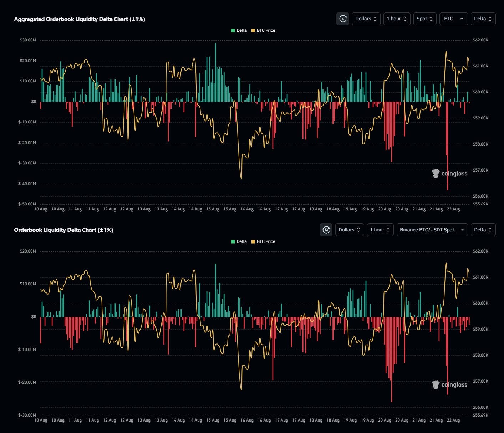Toggle the BTC Price legend label in the Binance chart

click(266, 241)
